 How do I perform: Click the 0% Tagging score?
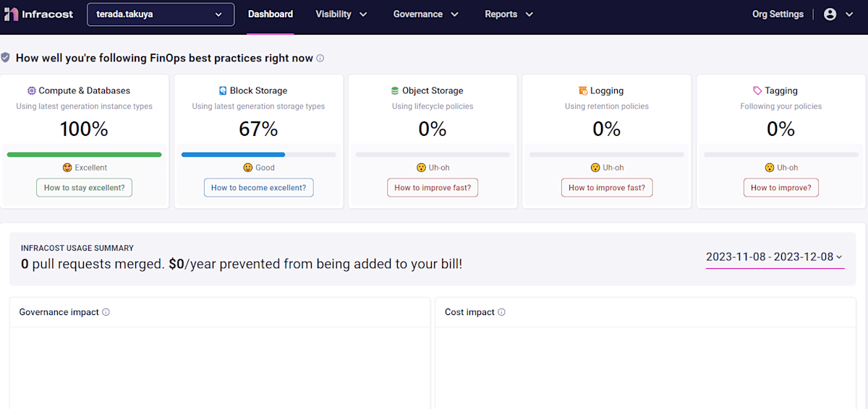click(780, 129)
